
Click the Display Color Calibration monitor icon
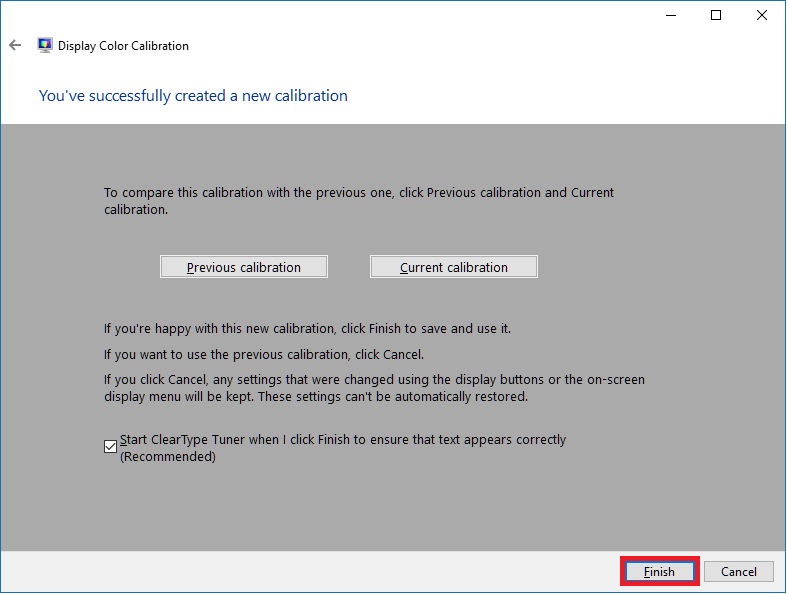45,45
